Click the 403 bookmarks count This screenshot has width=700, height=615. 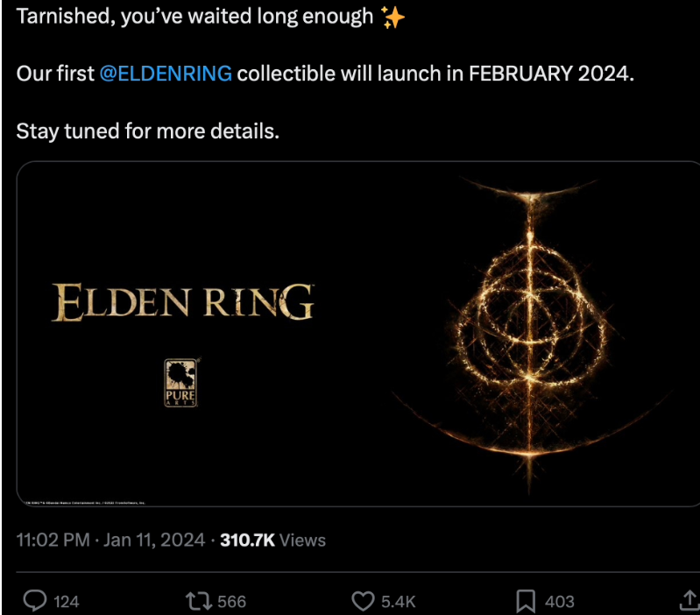coord(559,602)
